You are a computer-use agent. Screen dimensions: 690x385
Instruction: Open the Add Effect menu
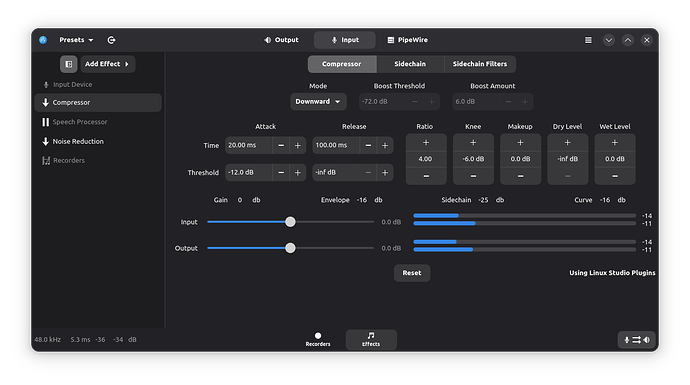pyautogui.click(x=107, y=64)
